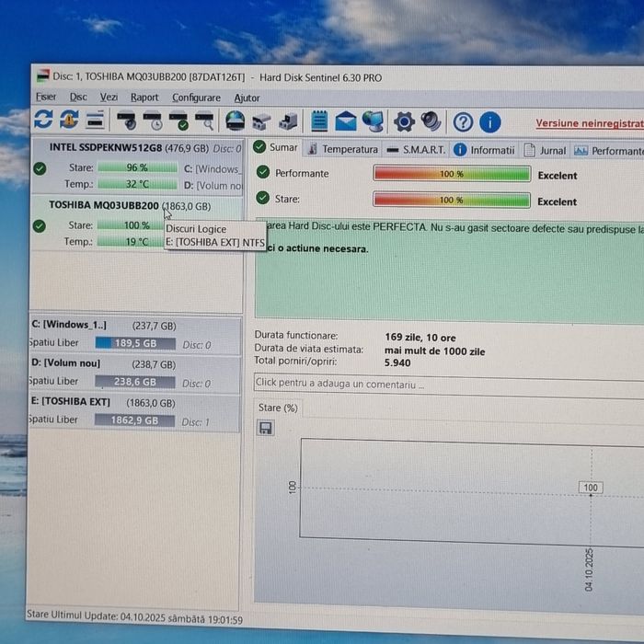Open the Fisier menu
This screenshot has height=644, width=644.
coord(46,97)
